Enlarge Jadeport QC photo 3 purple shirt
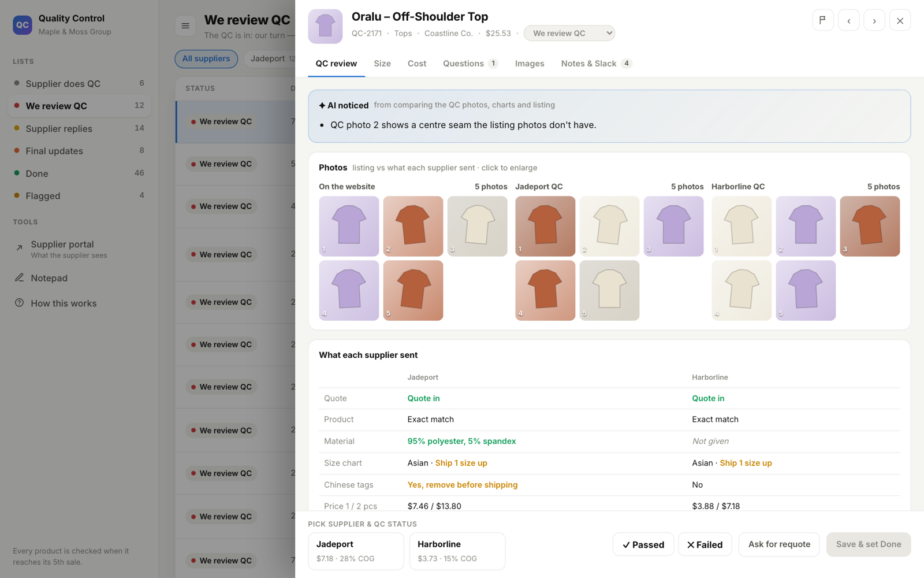The height and width of the screenshot is (578, 924). tap(673, 226)
